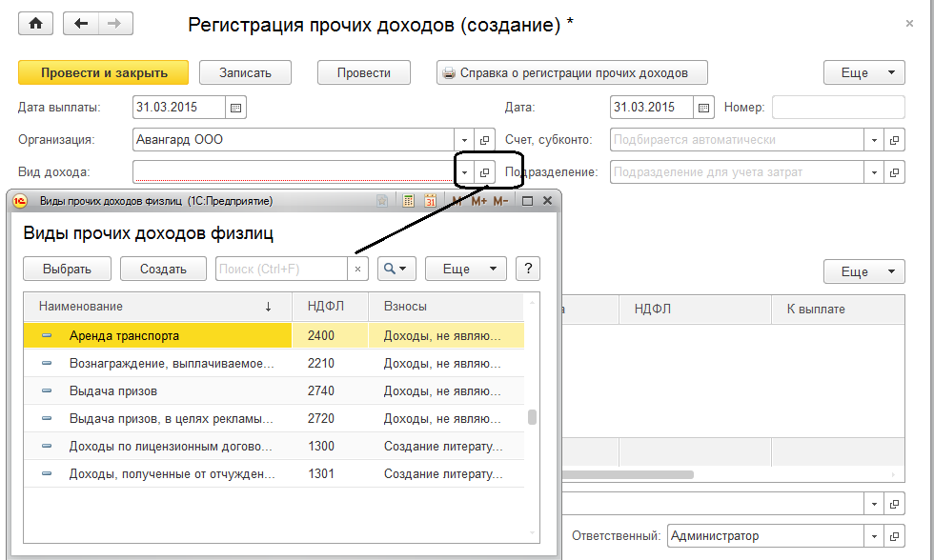Click the vertical scrollbar thumb of the list
934x560 pixels.
pyautogui.click(x=532, y=417)
